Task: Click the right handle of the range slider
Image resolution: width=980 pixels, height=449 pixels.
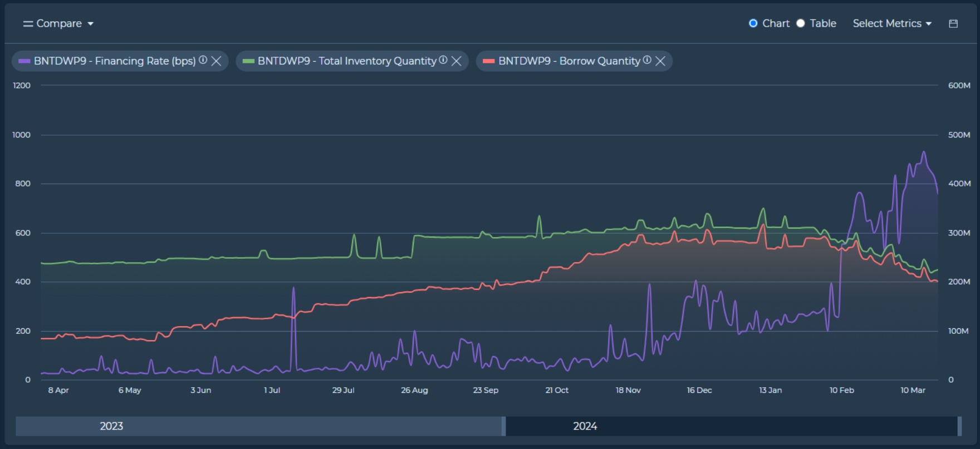Action: click(x=959, y=426)
